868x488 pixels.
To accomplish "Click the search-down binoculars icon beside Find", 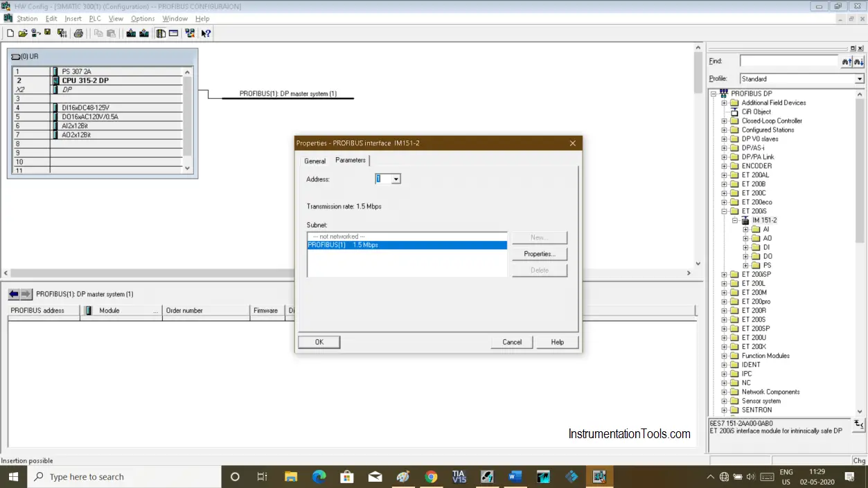I will point(859,62).
